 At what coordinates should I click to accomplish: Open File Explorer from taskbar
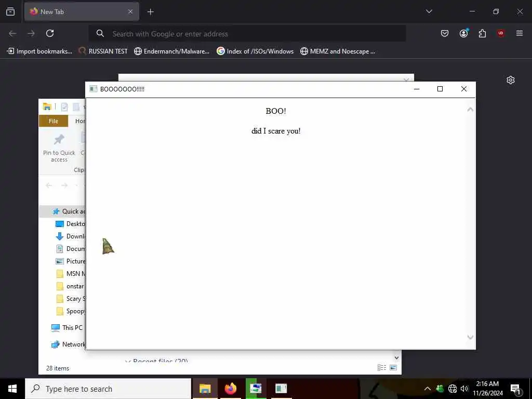tap(205, 389)
